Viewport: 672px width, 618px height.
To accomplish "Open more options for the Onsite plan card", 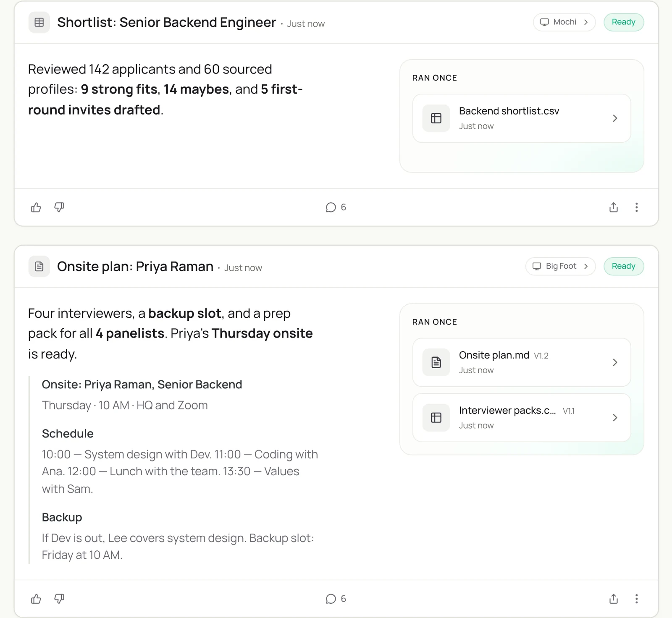I will click(637, 599).
